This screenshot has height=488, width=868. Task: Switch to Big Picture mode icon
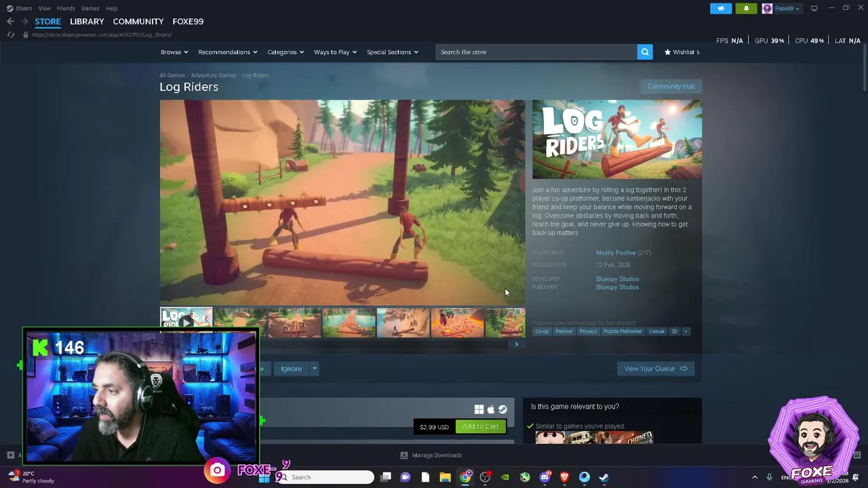[814, 8]
